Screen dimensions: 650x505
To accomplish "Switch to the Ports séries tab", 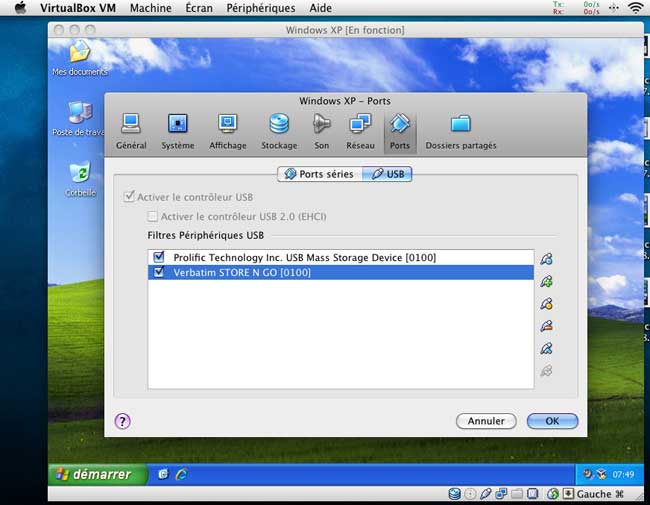I will click(319, 174).
